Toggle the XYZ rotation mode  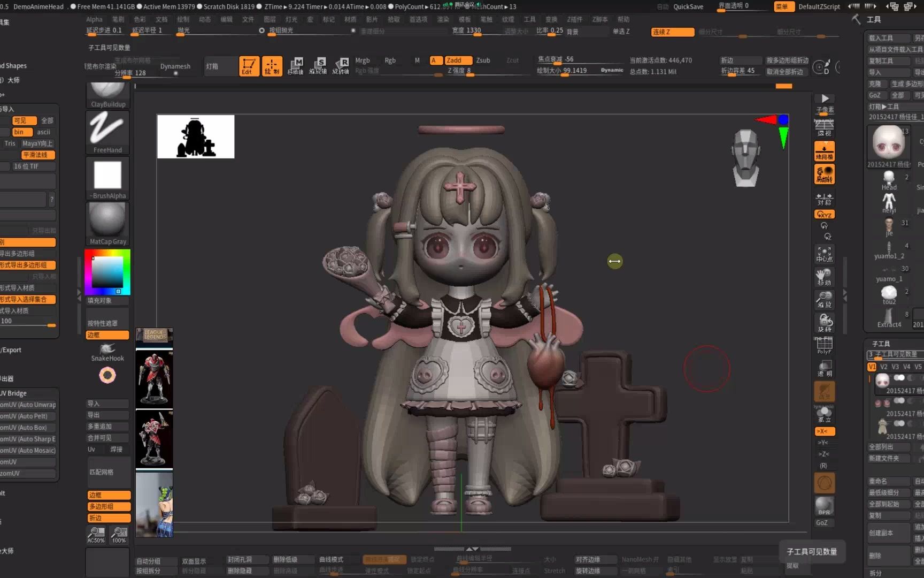pyautogui.click(x=824, y=215)
